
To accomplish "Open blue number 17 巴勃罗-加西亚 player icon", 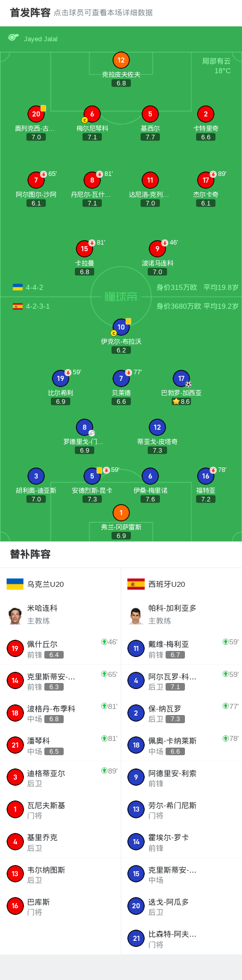I will [181, 378].
